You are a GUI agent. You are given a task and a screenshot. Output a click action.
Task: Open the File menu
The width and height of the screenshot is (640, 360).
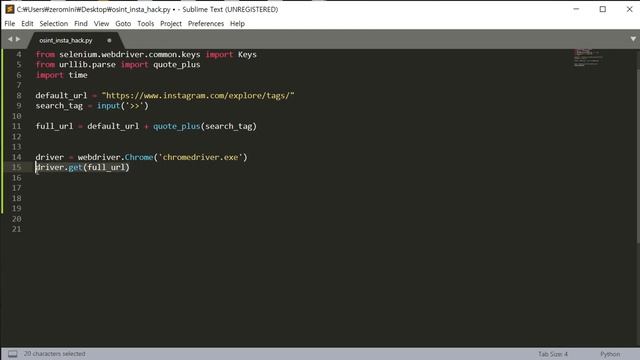pyautogui.click(x=10, y=24)
